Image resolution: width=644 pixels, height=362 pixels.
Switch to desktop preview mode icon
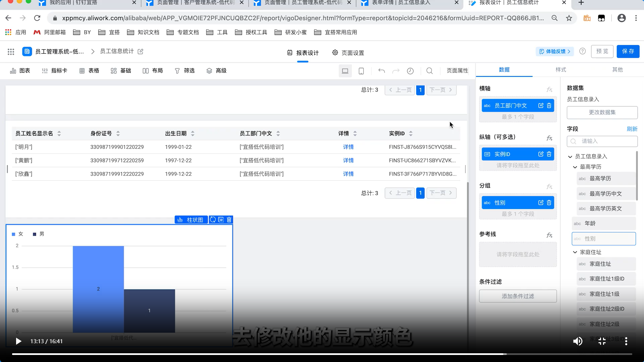coord(345,71)
